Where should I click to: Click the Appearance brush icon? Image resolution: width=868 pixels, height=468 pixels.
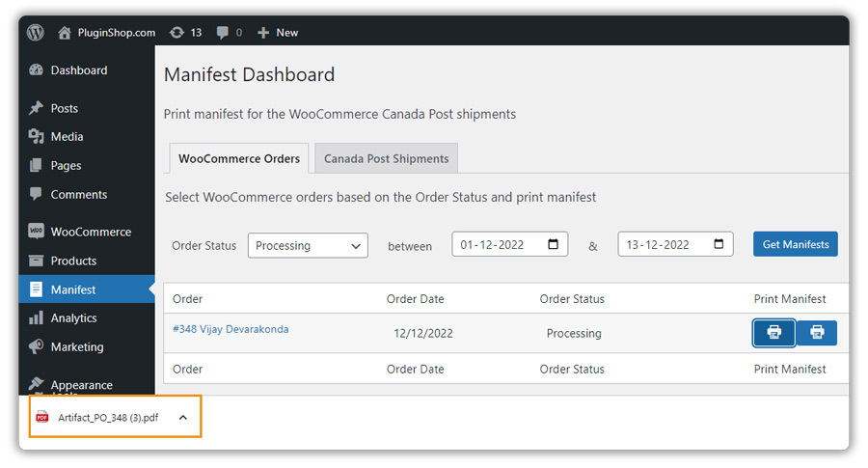36,383
